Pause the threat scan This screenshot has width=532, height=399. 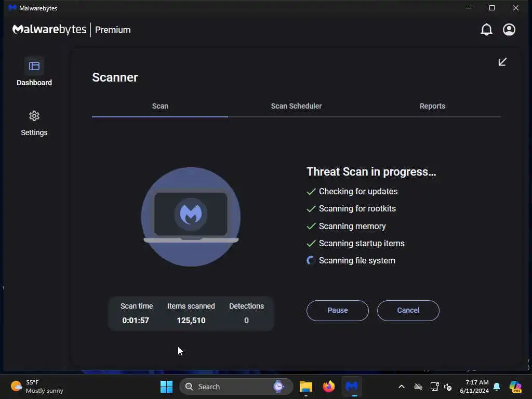[x=338, y=311]
